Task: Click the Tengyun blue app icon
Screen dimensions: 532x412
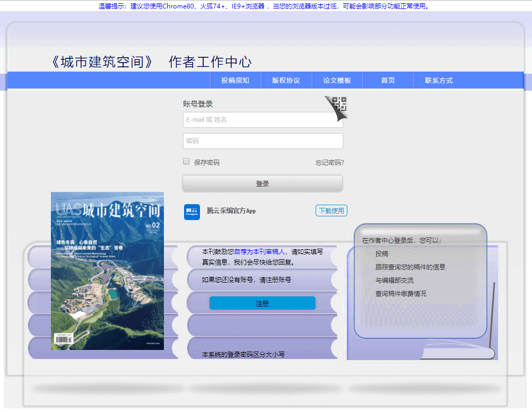Action: click(x=191, y=211)
